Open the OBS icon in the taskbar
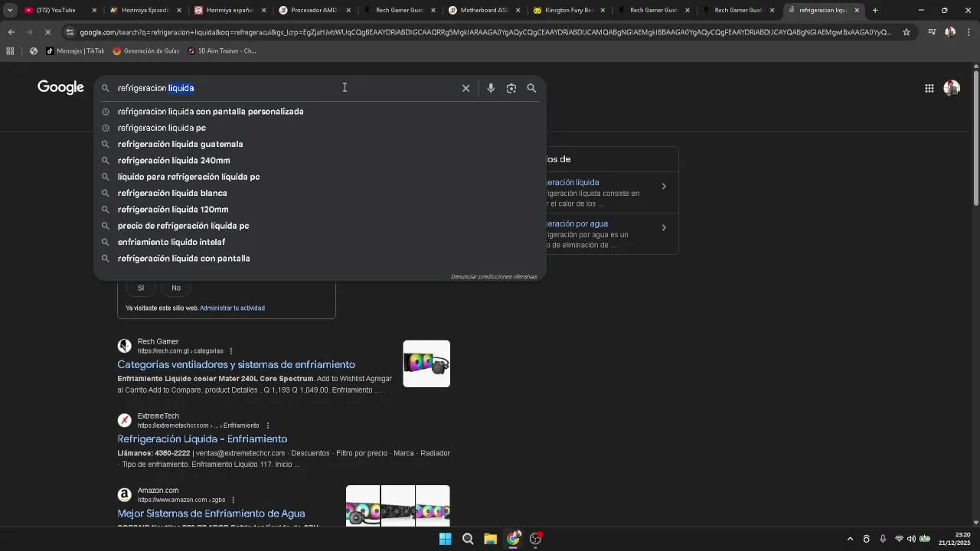This screenshot has width=980, height=551. [x=535, y=539]
